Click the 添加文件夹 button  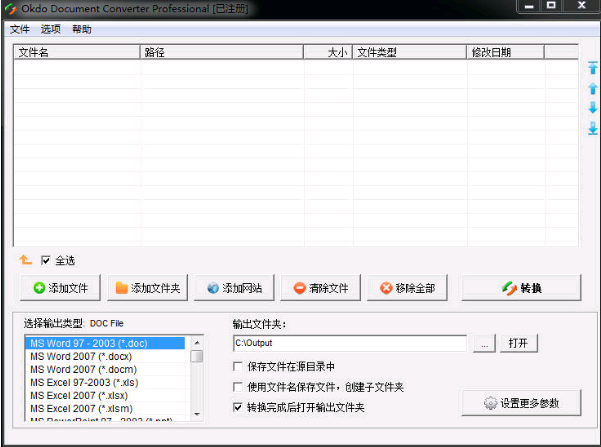(148, 288)
